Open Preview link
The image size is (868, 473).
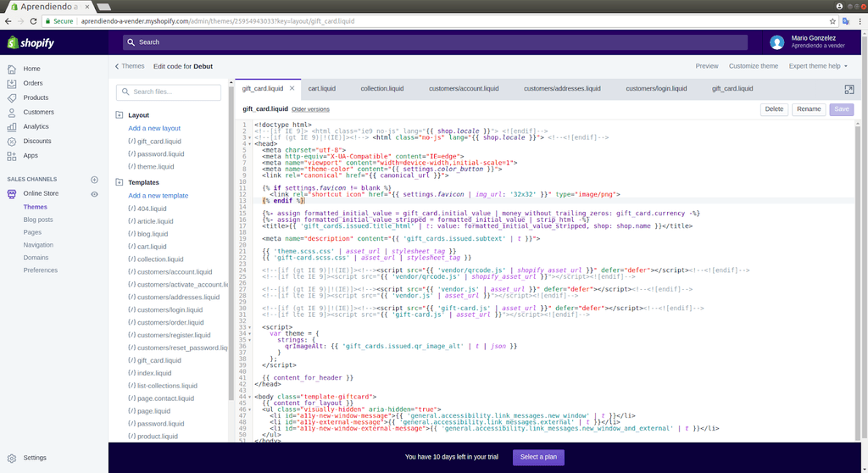click(707, 66)
